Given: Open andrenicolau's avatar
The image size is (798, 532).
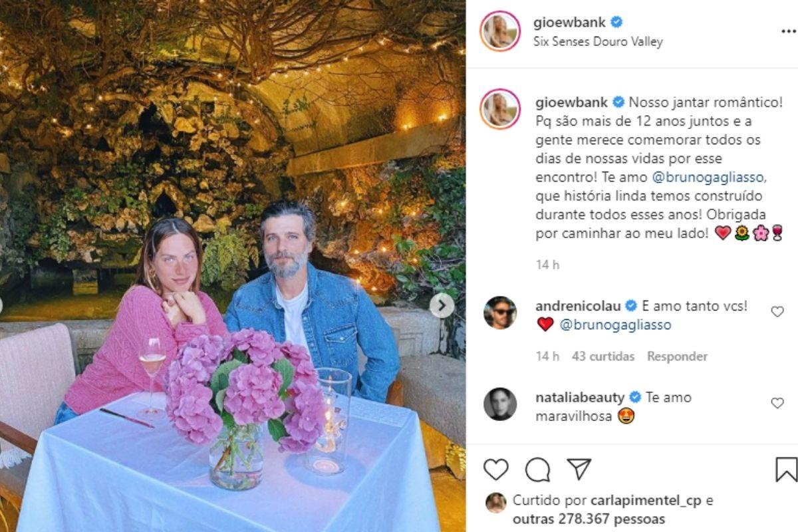Looking at the screenshot, I should click(x=500, y=313).
